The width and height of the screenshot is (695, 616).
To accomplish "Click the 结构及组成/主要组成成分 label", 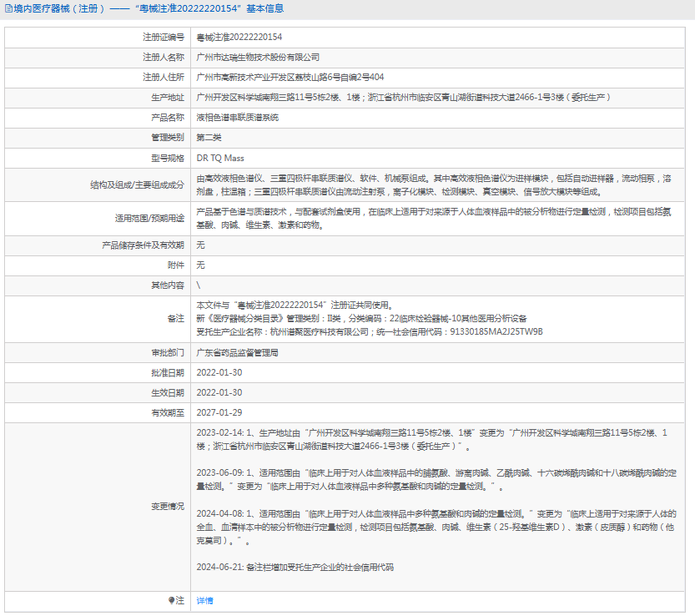I will pos(138,185).
